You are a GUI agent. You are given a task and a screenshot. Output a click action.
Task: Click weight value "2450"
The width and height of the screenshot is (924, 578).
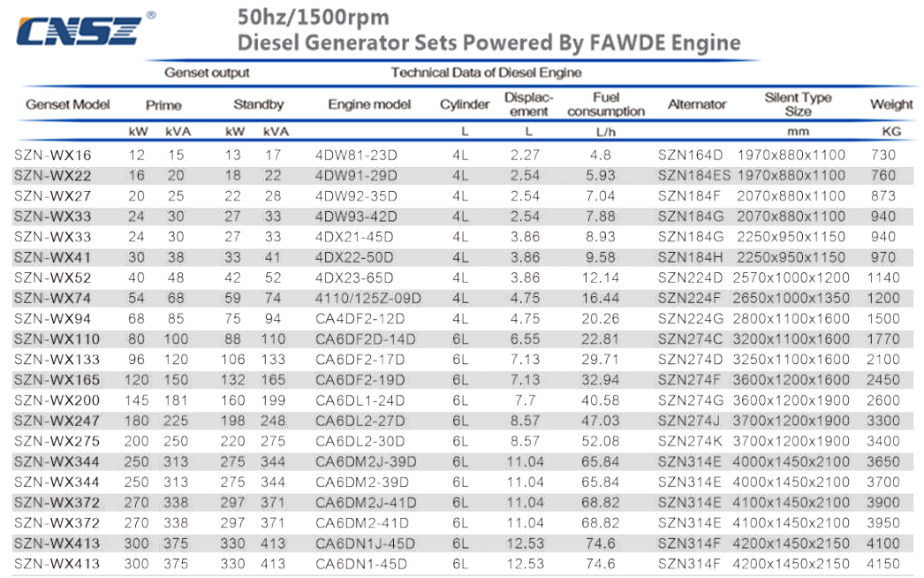coord(883,380)
